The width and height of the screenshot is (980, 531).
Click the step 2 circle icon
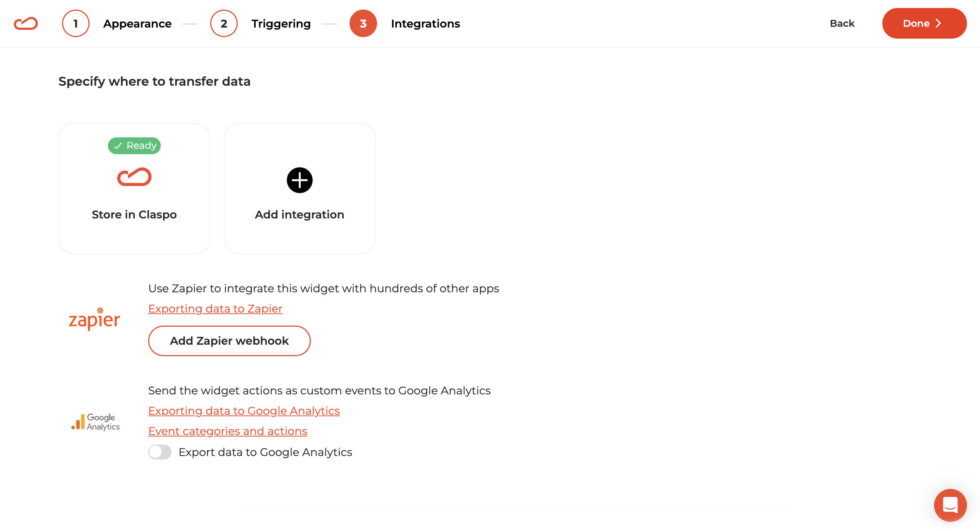(x=224, y=23)
